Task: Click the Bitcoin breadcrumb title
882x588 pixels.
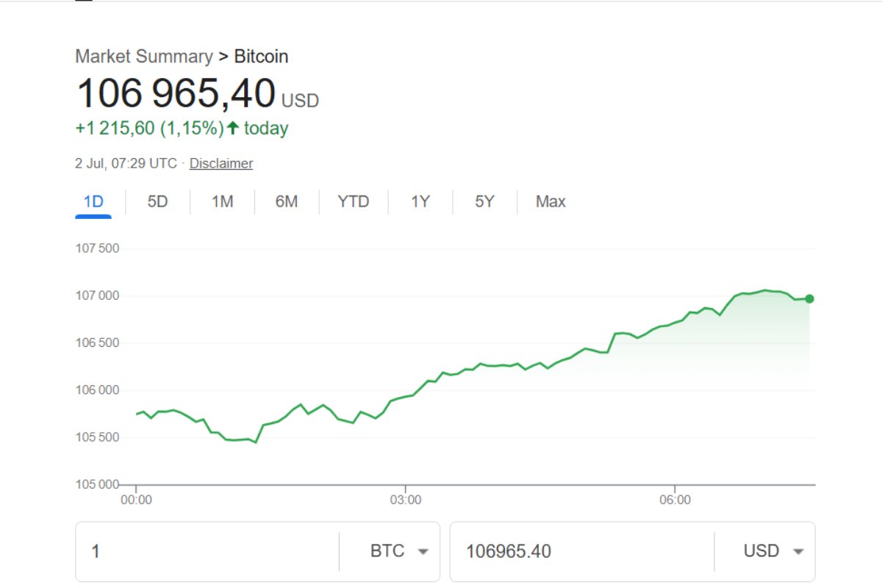Action: pyautogui.click(x=261, y=57)
